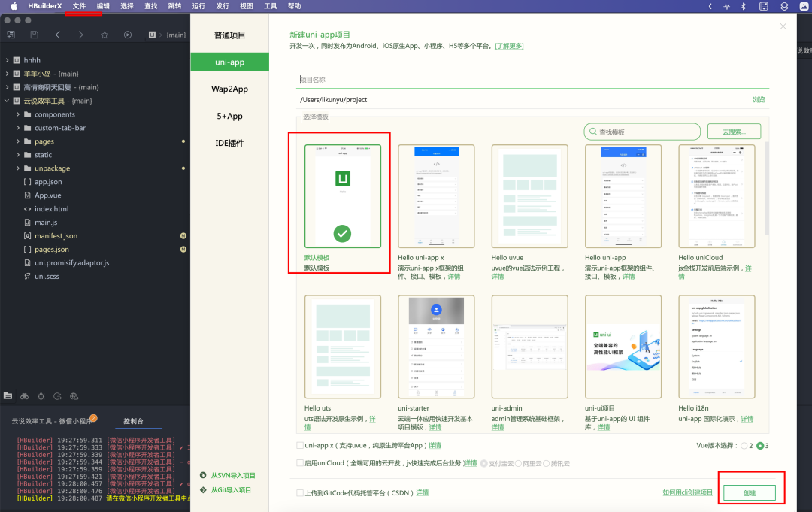Image resolution: width=812 pixels, height=512 pixels.
Task: Select Vue version 2 radio button
Action: [x=744, y=446]
